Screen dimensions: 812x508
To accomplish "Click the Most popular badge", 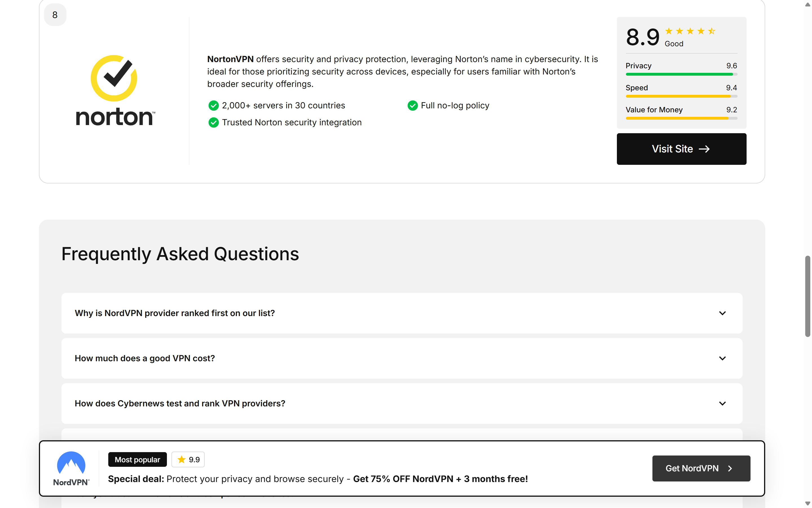I will click(137, 459).
